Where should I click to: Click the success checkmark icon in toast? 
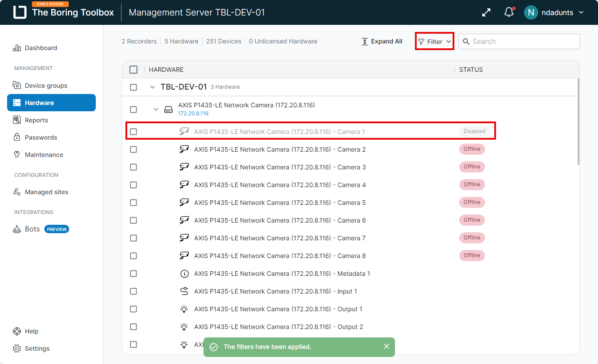[x=214, y=347]
